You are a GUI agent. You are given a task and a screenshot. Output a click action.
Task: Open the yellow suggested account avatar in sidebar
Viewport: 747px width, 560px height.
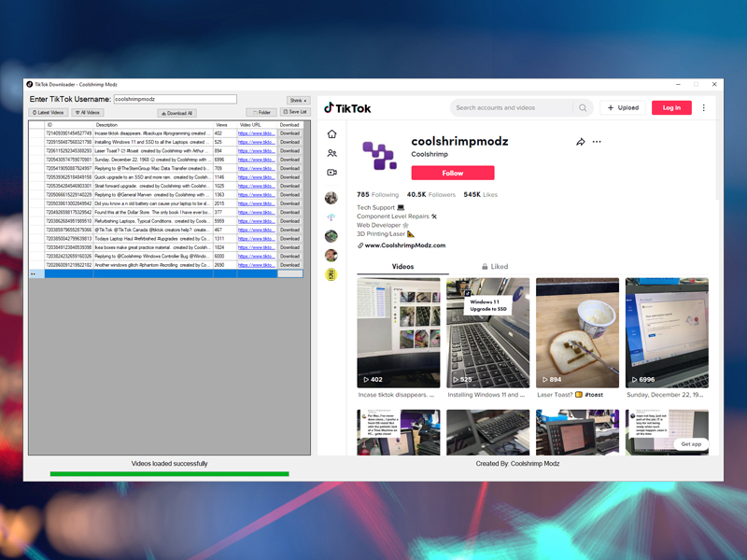tap(331, 274)
